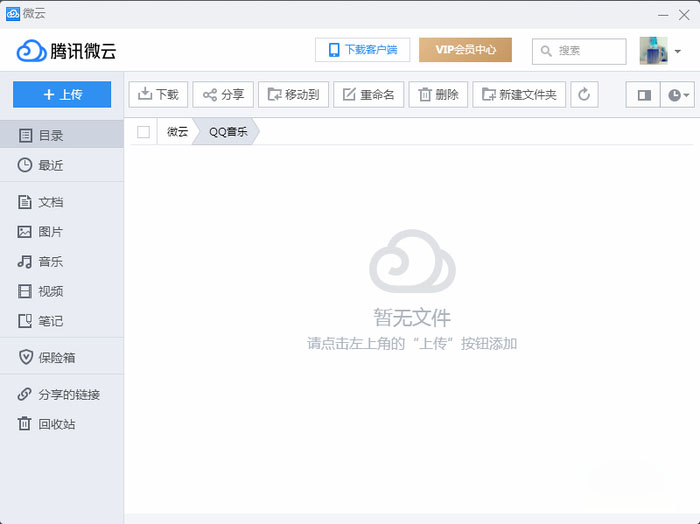Click the 分享 share toolbar button
700x524 pixels.
[x=223, y=95]
